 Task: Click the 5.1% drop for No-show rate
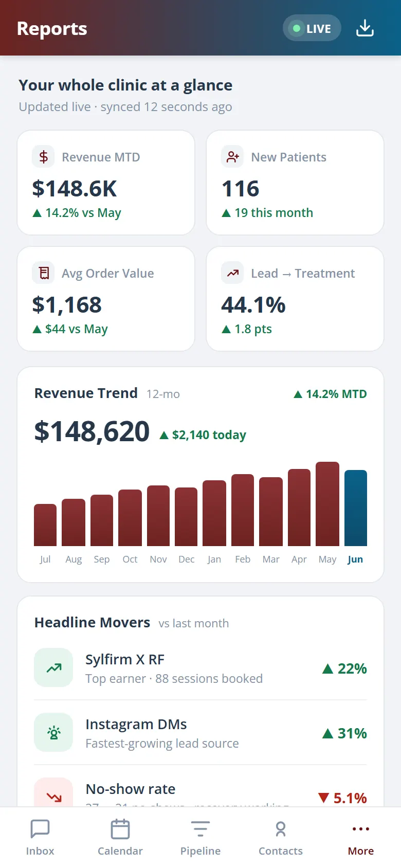pyautogui.click(x=342, y=798)
